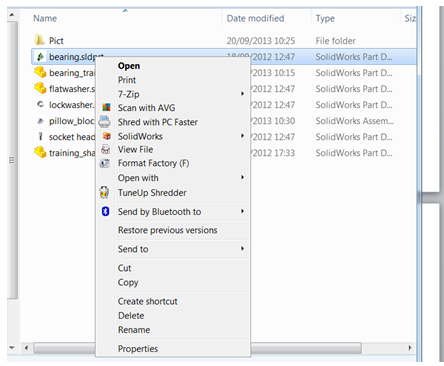Click the horizontal scrollbar left arrow
Image resolution: width=444 pixels, height=366 pixels.
click(26, 348)
